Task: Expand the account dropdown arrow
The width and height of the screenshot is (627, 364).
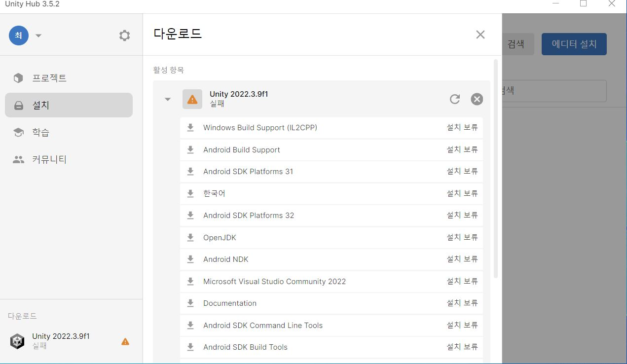Action: [38, 36]
